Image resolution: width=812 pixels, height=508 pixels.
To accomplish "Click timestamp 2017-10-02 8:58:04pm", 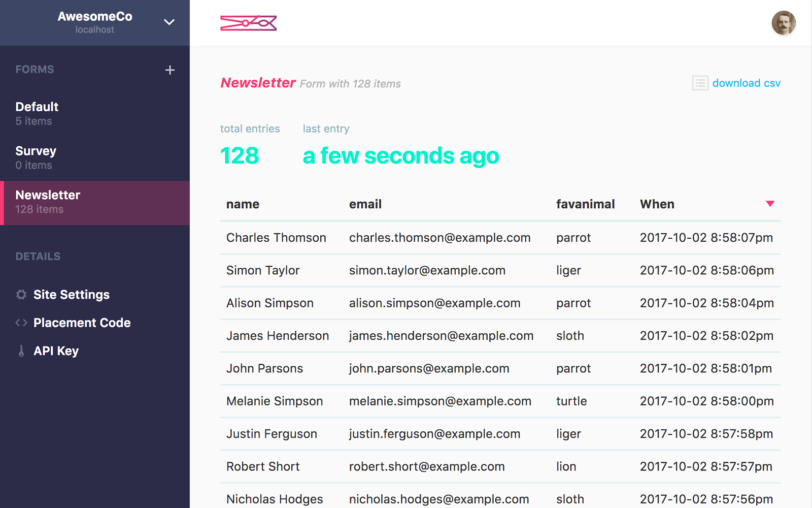I will pos(707,303).
